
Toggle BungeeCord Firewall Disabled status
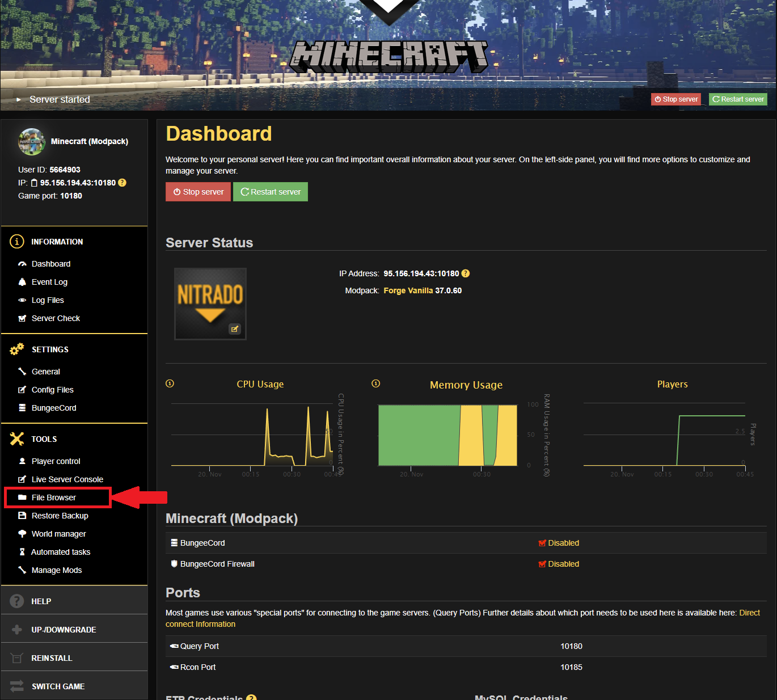(559, 564)
